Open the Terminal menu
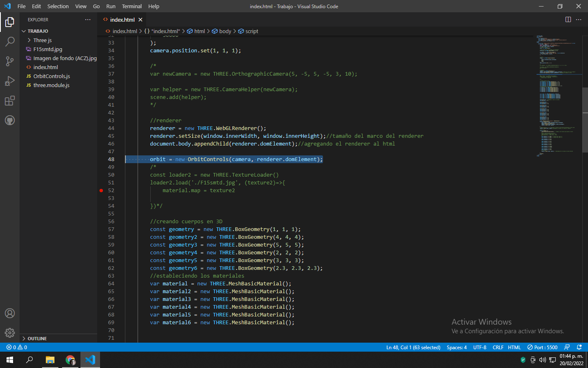 click(132, 6)
